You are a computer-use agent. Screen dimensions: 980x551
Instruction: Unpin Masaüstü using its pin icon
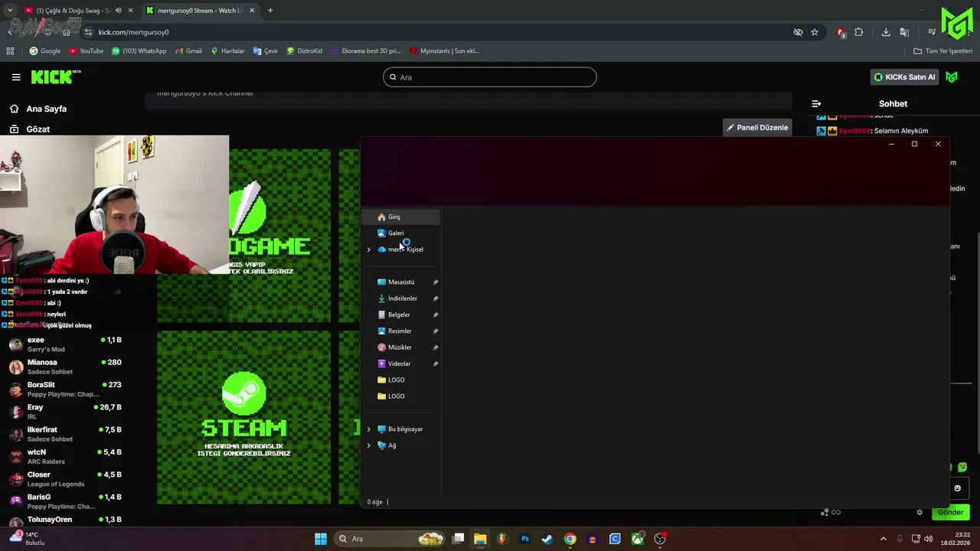(436, 282)
